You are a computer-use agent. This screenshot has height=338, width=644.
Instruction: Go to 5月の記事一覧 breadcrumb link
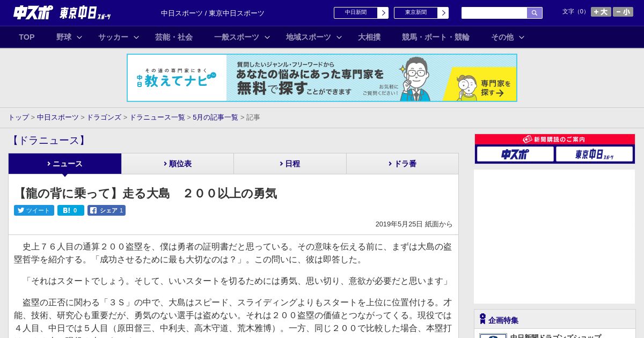215,117
